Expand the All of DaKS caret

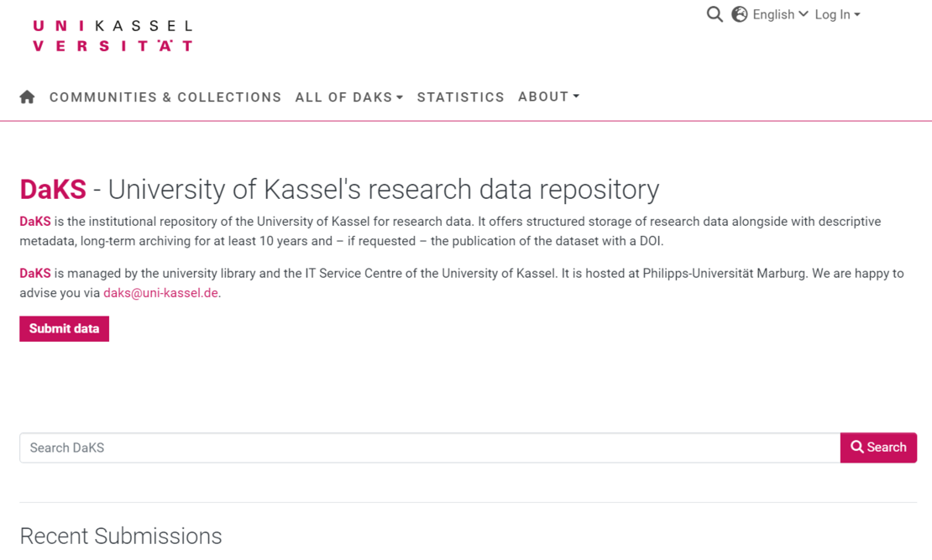(400, 98)
